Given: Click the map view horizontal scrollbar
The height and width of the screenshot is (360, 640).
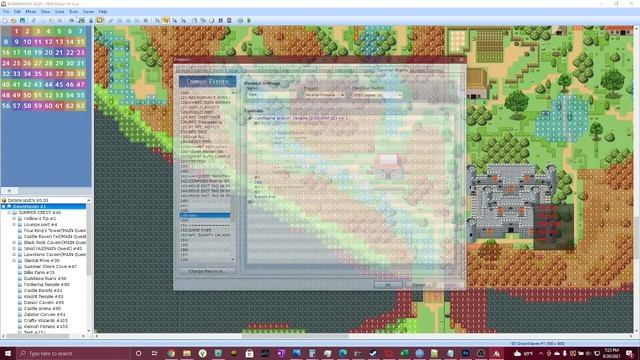Looking at the screenshot, I should (295, 336).
